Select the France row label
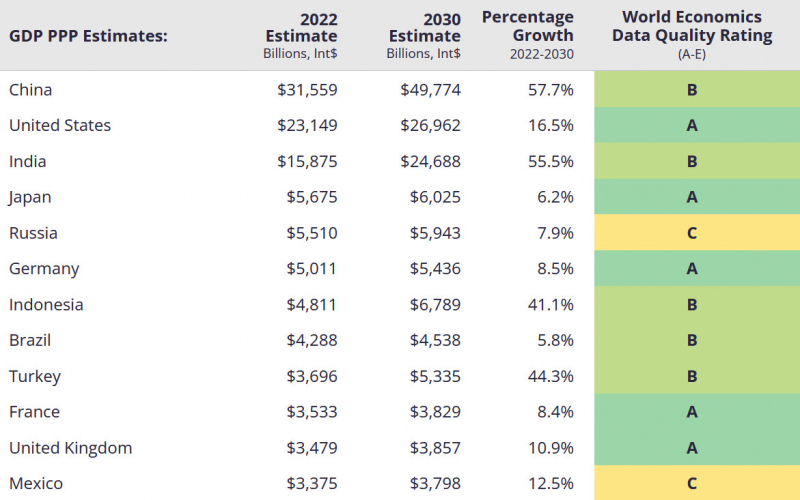This screenshot has height=500, width=800. tap(34, 412)
